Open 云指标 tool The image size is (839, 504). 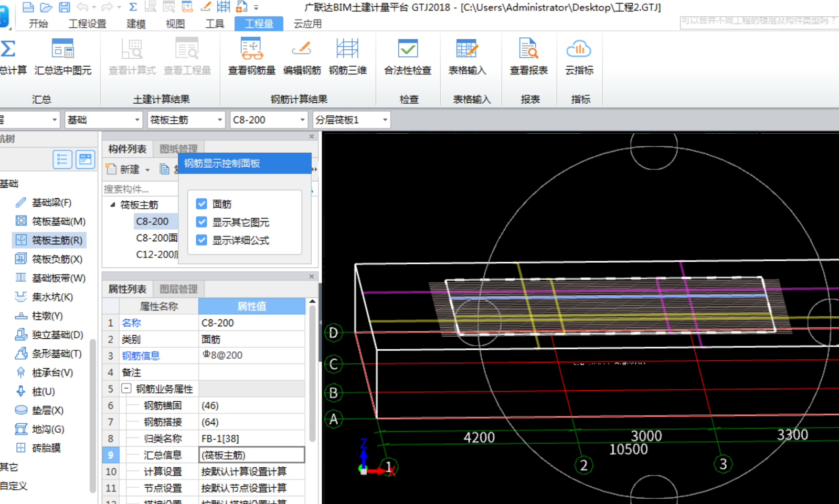(x=579, y=57)
